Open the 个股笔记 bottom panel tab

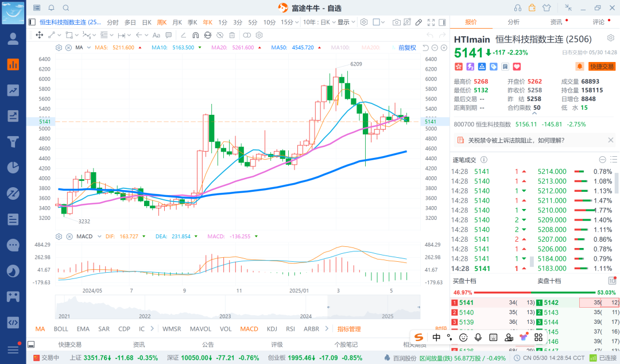coord(346,344)
